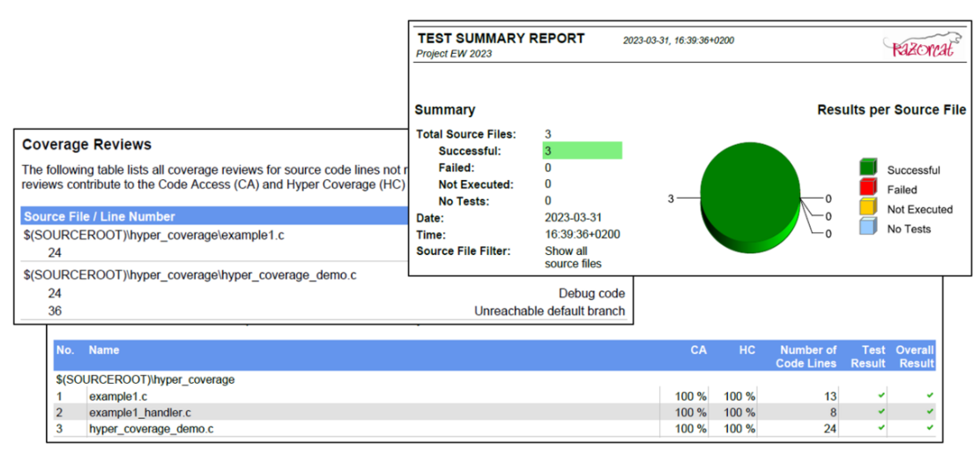Image resolution: width=980 pixels, height=457 pixels.
Task: Click Test Result checkmark for example1.c
Action: 880,396
